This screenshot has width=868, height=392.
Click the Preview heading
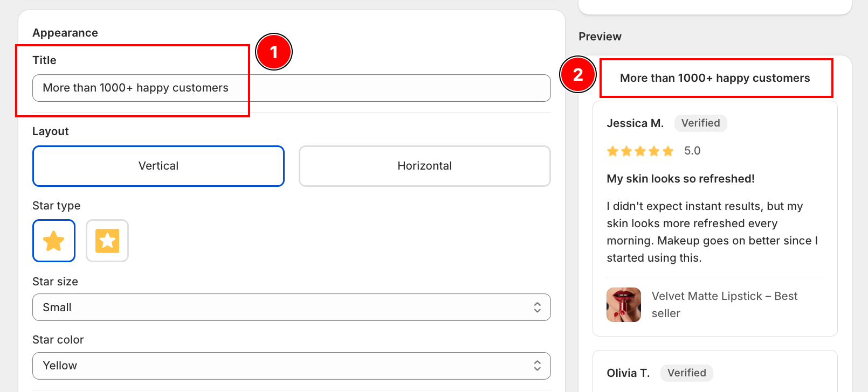pyautogui.click(x=600, y=37)
